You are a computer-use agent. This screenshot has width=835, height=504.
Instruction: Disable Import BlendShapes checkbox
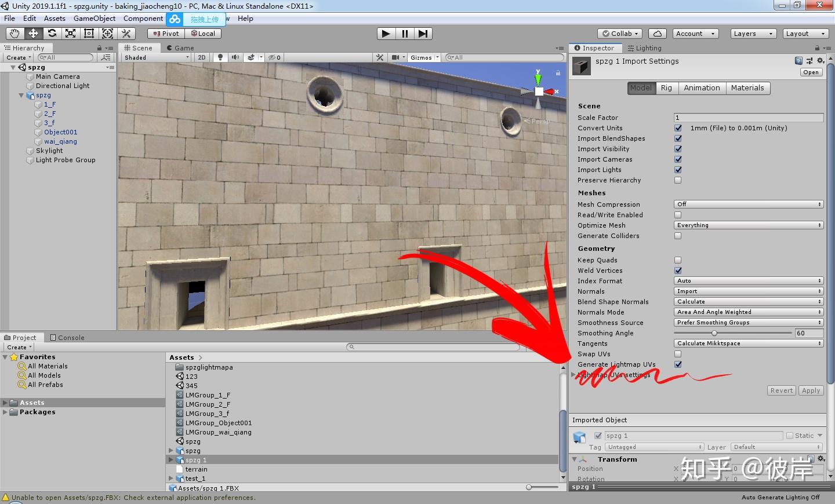678,138
